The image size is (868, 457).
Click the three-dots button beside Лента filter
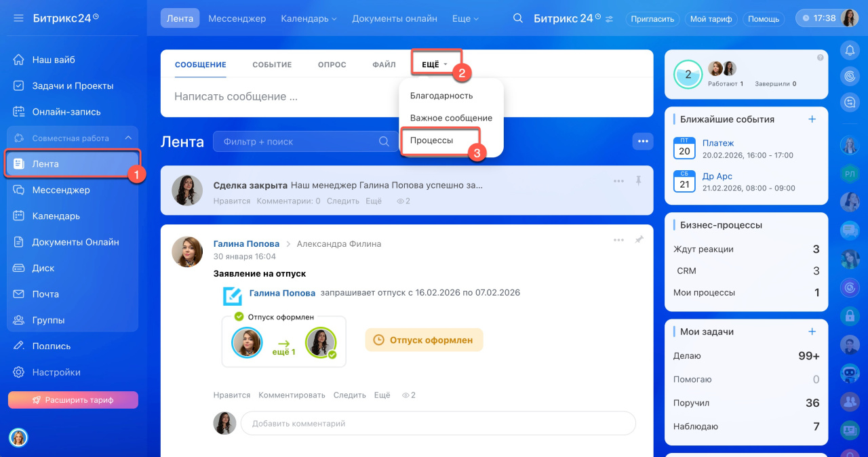coord(642,141)
